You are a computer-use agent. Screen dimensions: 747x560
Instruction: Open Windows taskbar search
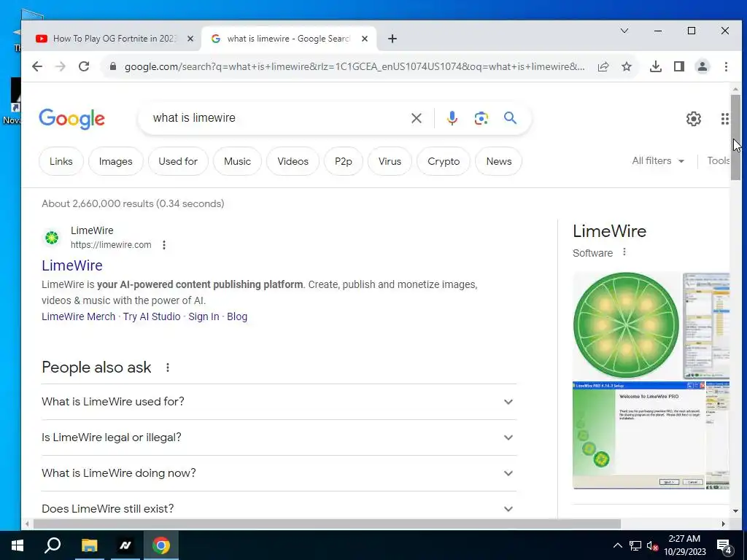[53, 545]
